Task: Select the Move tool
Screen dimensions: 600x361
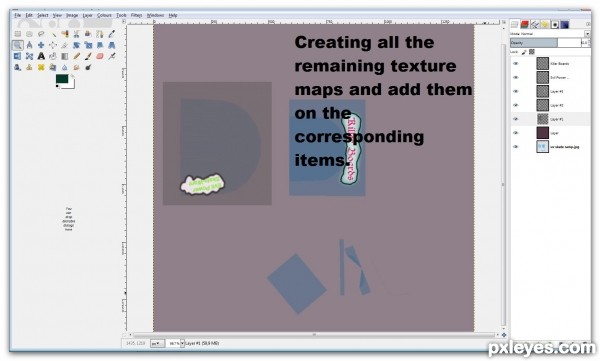Action: (x=41, y=45)
